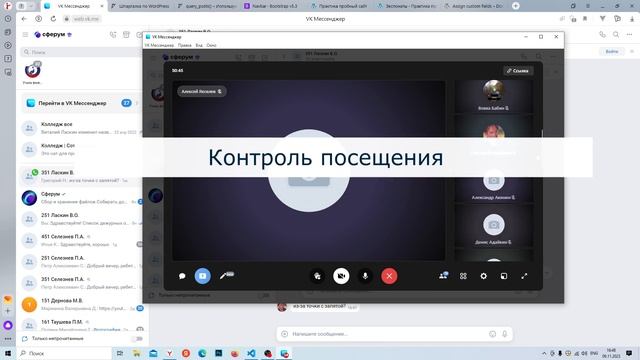Open a new browser tab
This screenshot has height=360, width=640.
[516, 6]
